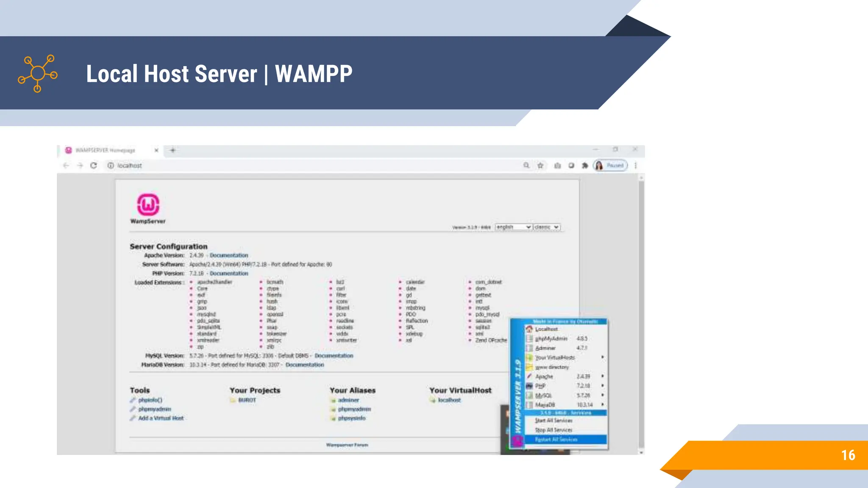868x488 pixels.
Task: Click the WampServer logo
Action: (148, 205)
